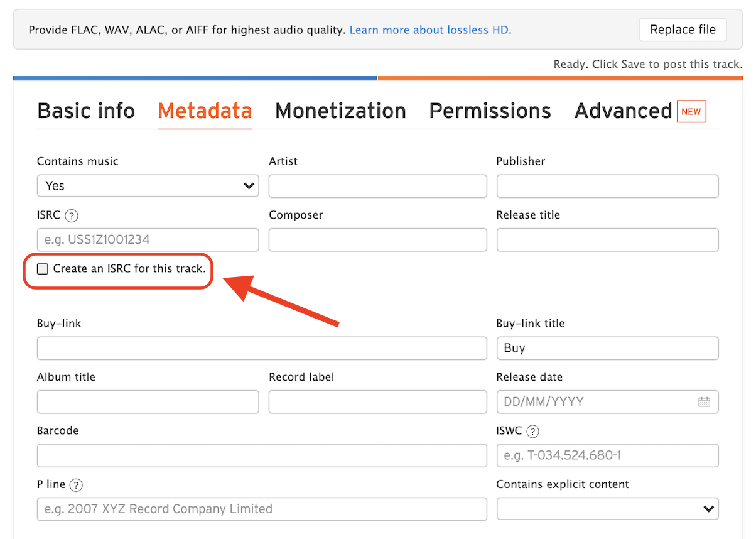Image resolution: width=756 pixels, height=539 pixels.
Task: Open the ISWC help tooltip
Action: coord(533,432)
